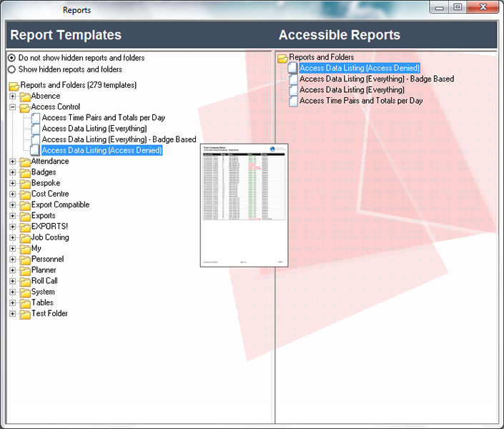Maximize the Reports window
The width and height of the screenshot is (504, 429).
(x=458, y=7)
